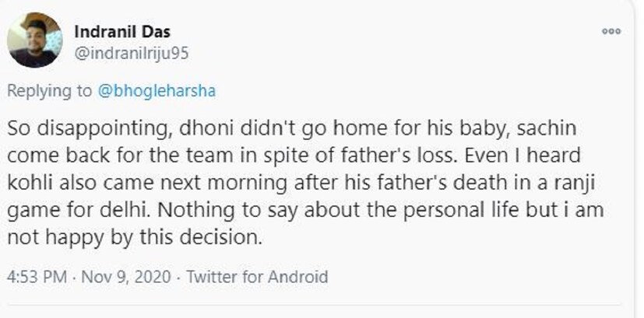
Task: Open the @bhogleharsha mention link
Action: click(x=157, y=91)
